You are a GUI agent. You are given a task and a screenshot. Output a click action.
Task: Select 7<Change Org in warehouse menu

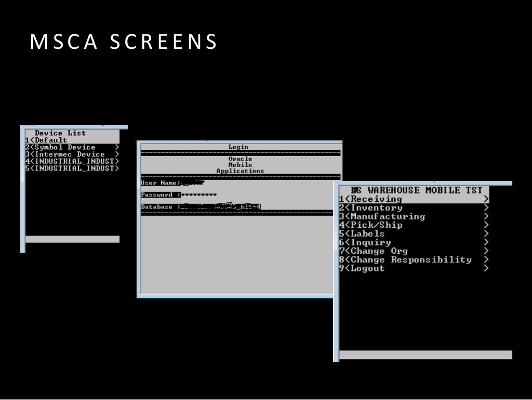click(x=414, y=251)
